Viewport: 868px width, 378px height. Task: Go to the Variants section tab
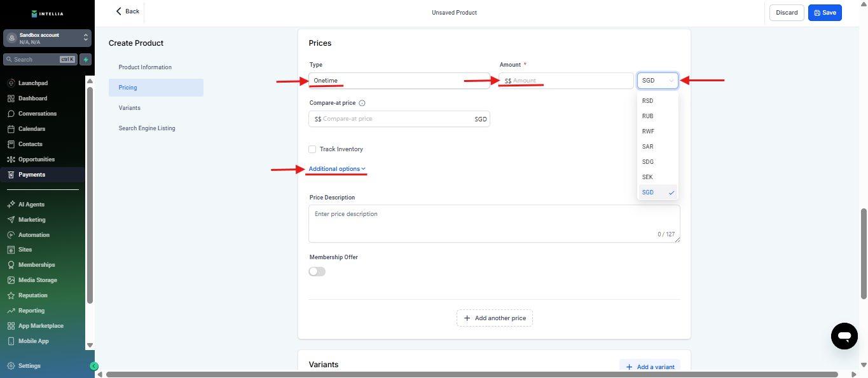tap(130, 108)
